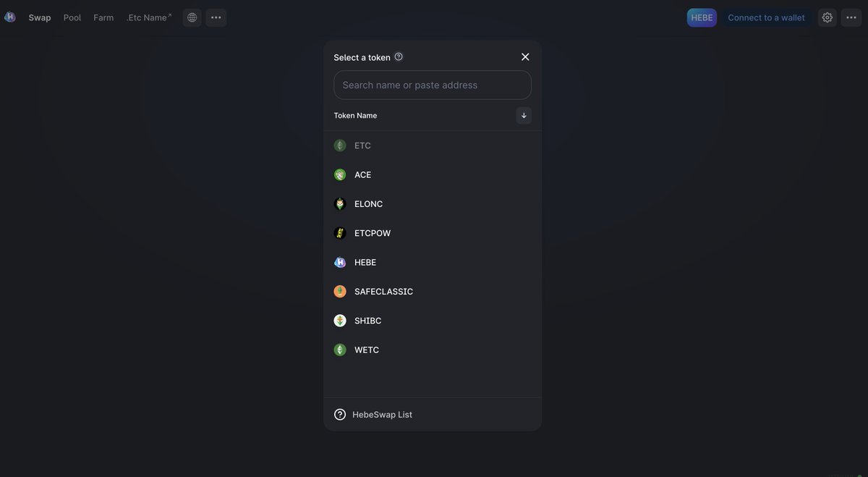Click Connect to a wallet

point(766,17)
